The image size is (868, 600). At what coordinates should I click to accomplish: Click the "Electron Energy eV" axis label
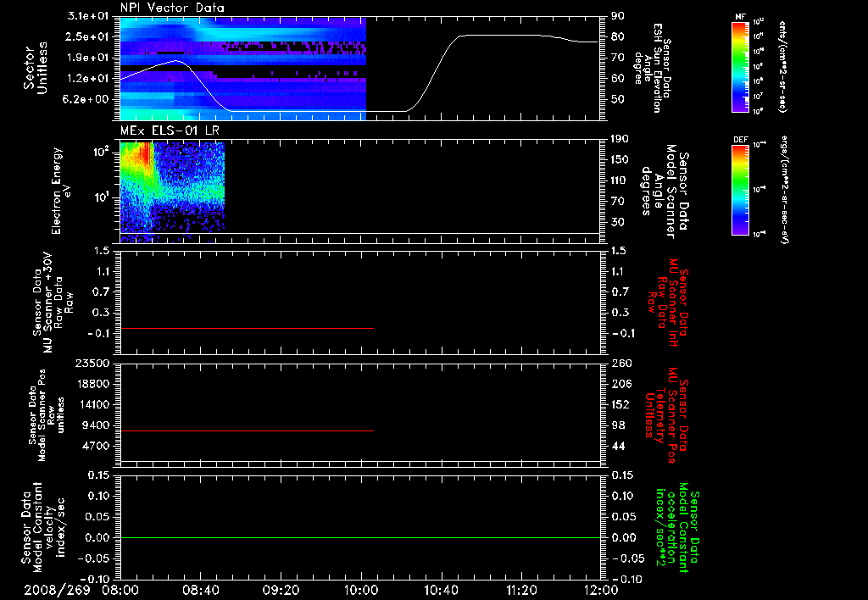pyautogui.click(x=61, y=191)
